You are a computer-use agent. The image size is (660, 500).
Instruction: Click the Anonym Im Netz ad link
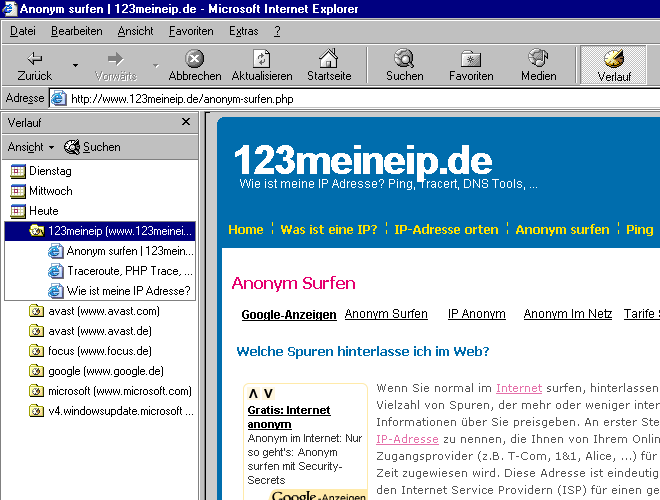[x=567, y=314]
